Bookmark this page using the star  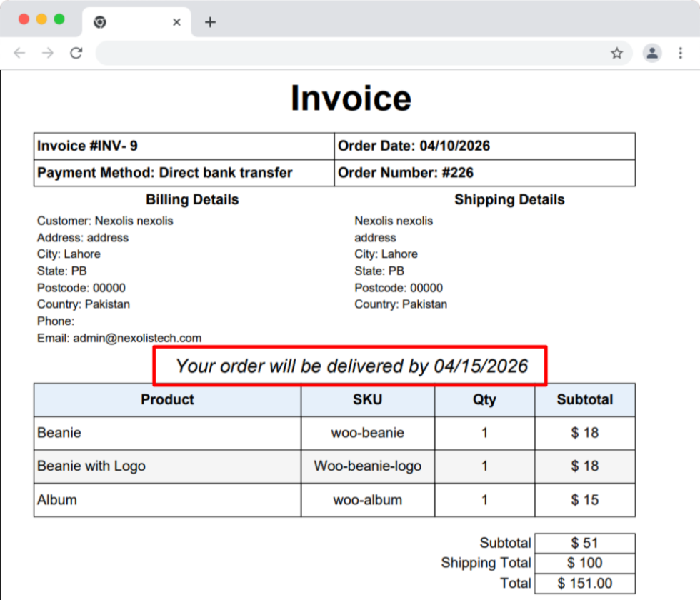pos(616,53)
